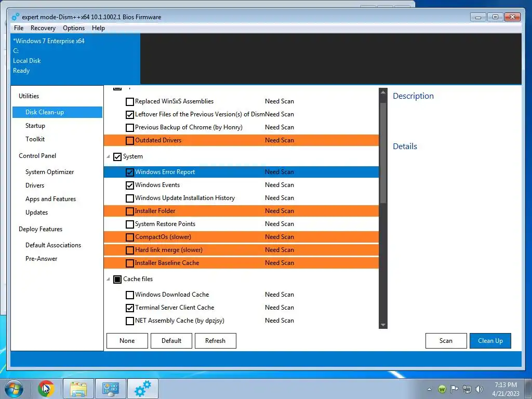Open the Action Center flag icon

point(454,389)
